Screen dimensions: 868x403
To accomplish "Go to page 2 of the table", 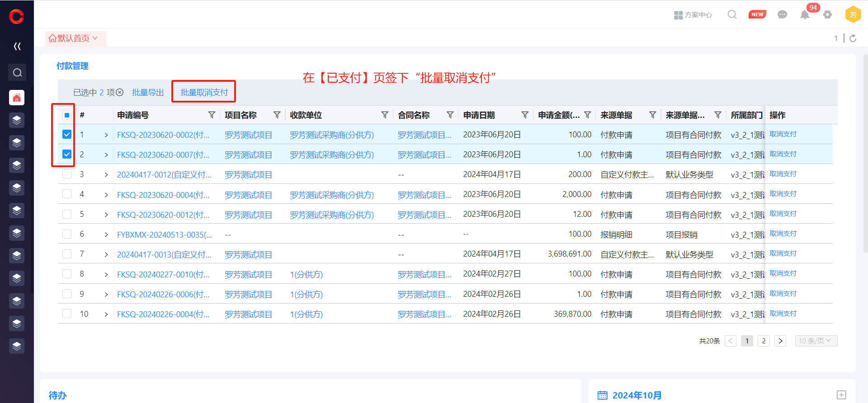I will 764,341.
